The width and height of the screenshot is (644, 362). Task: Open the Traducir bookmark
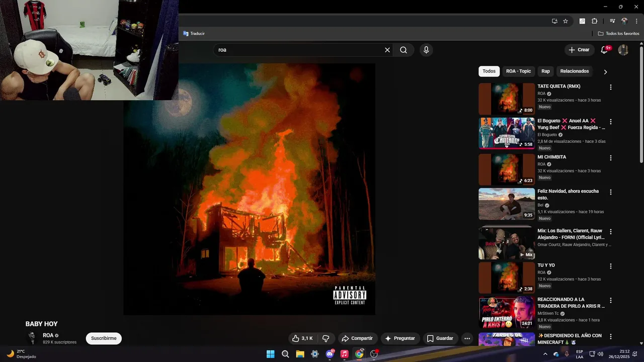194,34
